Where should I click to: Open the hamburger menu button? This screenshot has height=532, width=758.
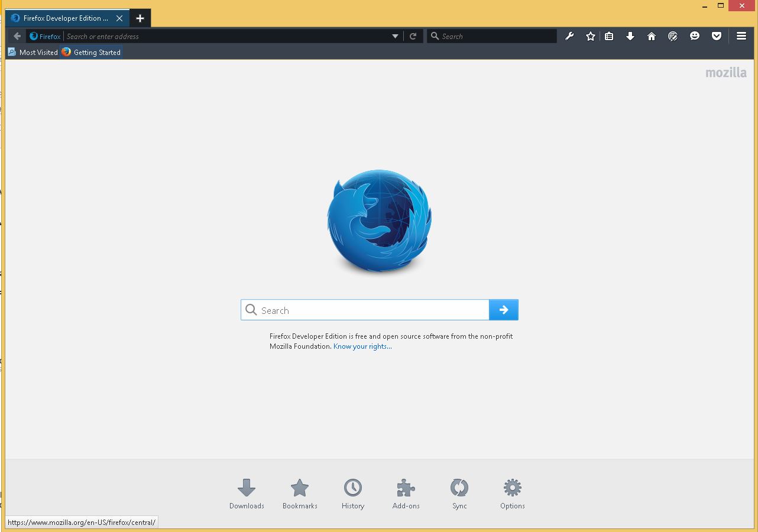[x=741, y=36]
